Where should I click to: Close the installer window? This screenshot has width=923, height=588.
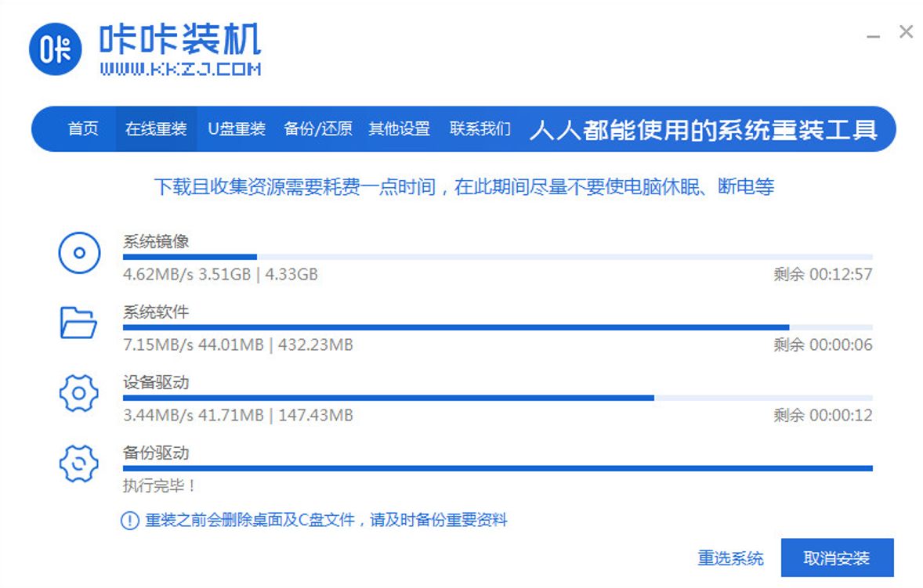point(906,32)
